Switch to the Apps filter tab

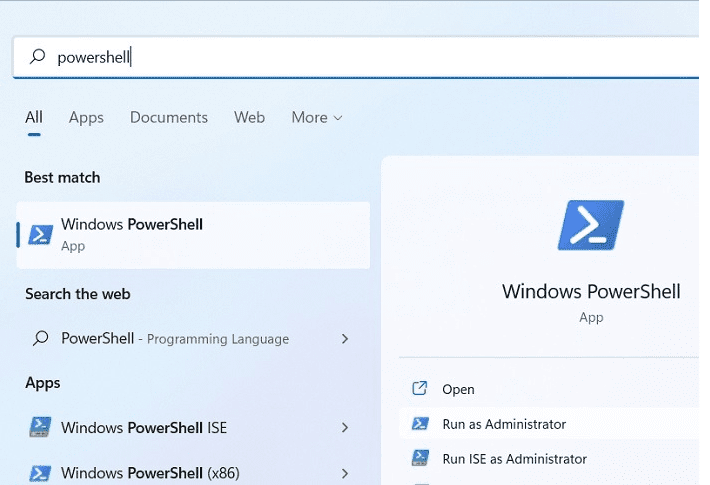click(86, 118)
